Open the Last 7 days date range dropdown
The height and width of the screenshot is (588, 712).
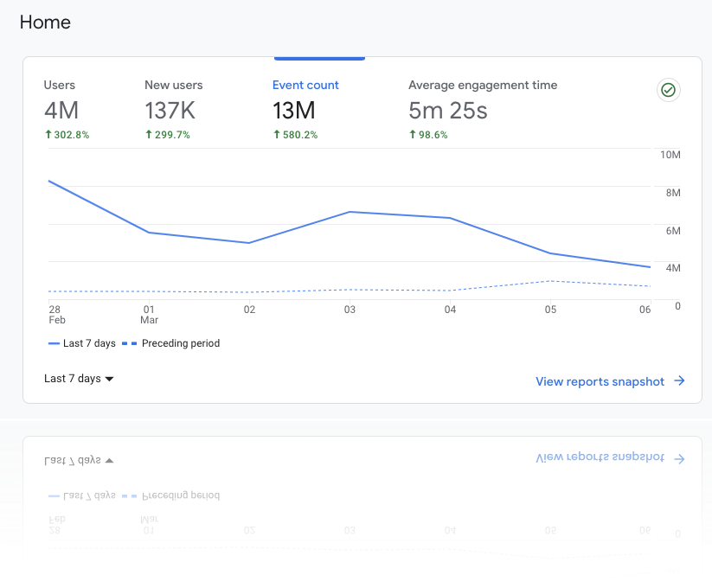point(73,379)
